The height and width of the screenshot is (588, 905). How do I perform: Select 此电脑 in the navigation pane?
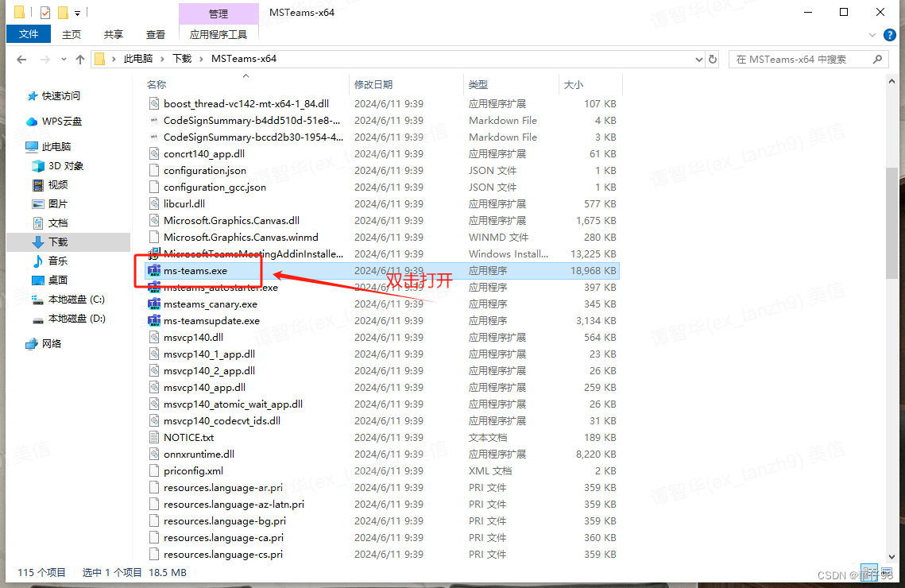[x=56, y=146]
